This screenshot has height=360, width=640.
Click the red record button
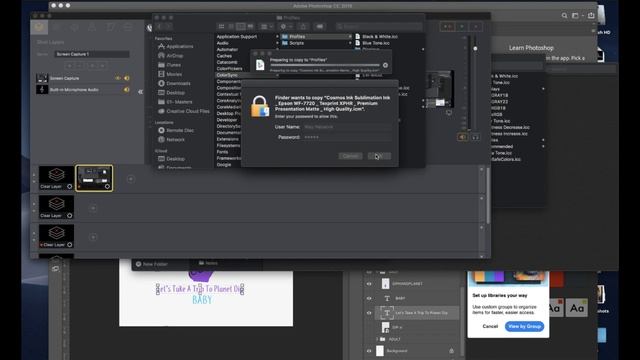point(448,27)
